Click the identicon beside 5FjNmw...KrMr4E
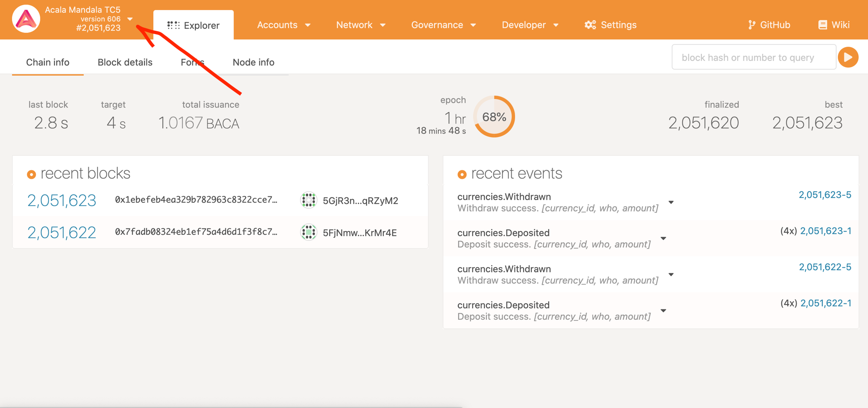The width and height of the screenshot is (868, 408). tap(309, 232)
